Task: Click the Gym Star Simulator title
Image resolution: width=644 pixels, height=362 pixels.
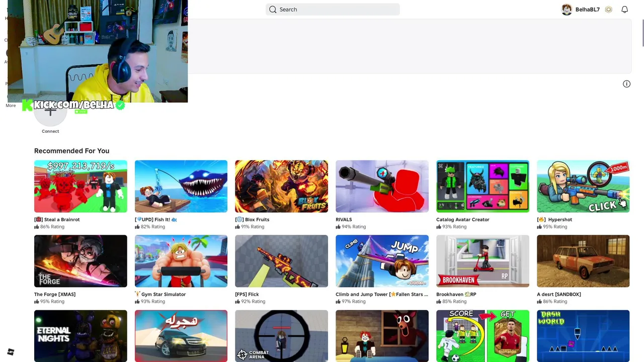Action: 160,295
